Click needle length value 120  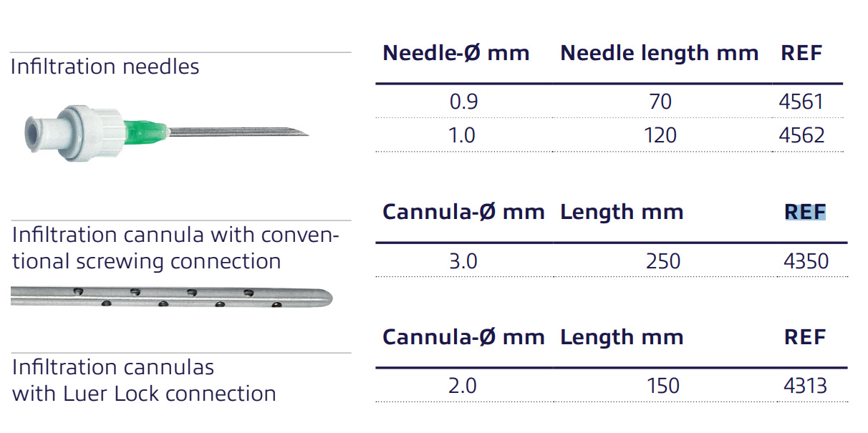(659, 135)
